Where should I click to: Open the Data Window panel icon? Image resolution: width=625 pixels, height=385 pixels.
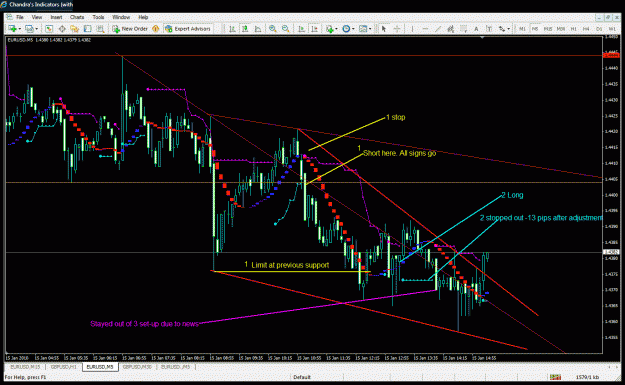click(62, 29)
